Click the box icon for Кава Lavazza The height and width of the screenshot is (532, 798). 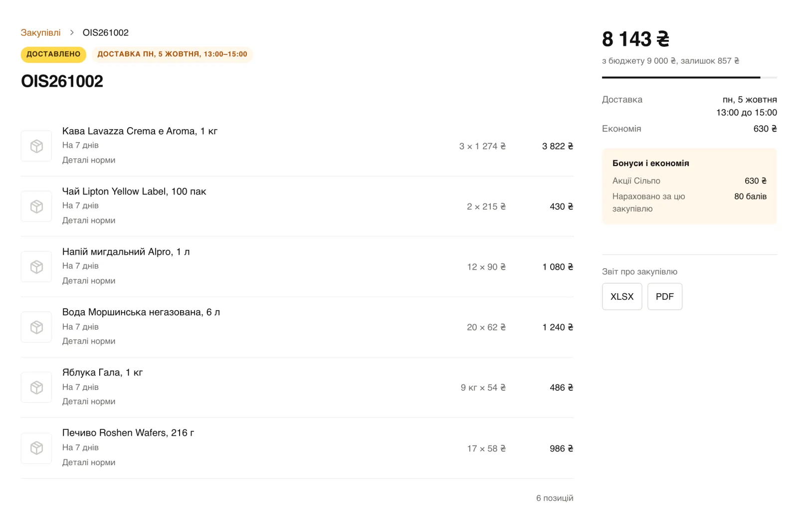[x=36, y=146]
